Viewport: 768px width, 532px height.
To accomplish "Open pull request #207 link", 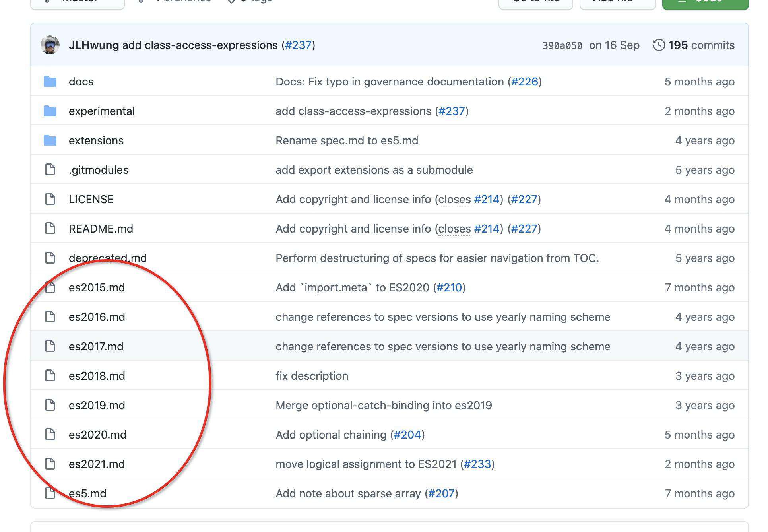I will point(442,493).
